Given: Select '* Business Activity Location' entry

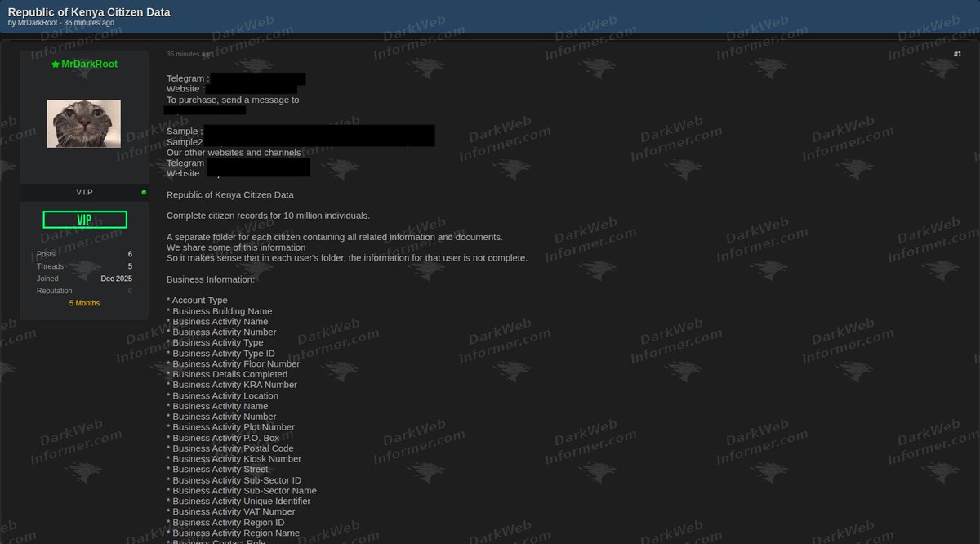Looking at the screenshot, I should tap(222, 395).
